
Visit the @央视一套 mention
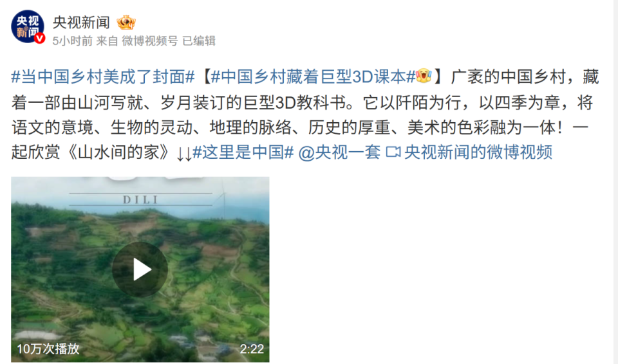pos(339,152)
